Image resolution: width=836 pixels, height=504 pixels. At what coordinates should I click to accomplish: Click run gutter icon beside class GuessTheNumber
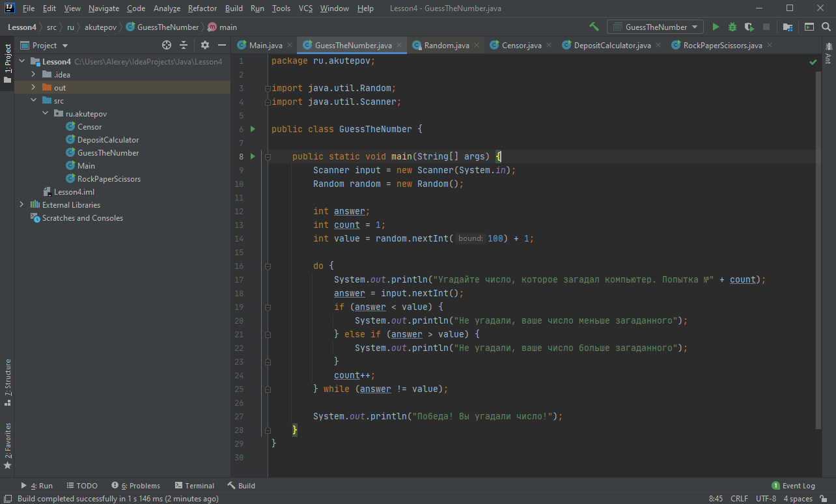[253, 129]
